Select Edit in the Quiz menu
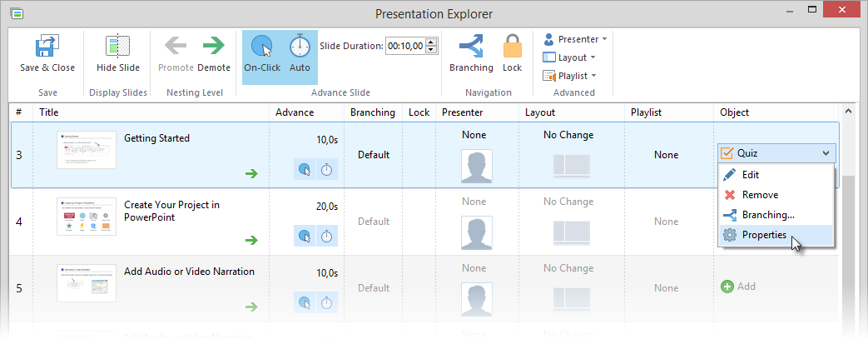Screen dimensions: 868x339 tap(750, 175)
